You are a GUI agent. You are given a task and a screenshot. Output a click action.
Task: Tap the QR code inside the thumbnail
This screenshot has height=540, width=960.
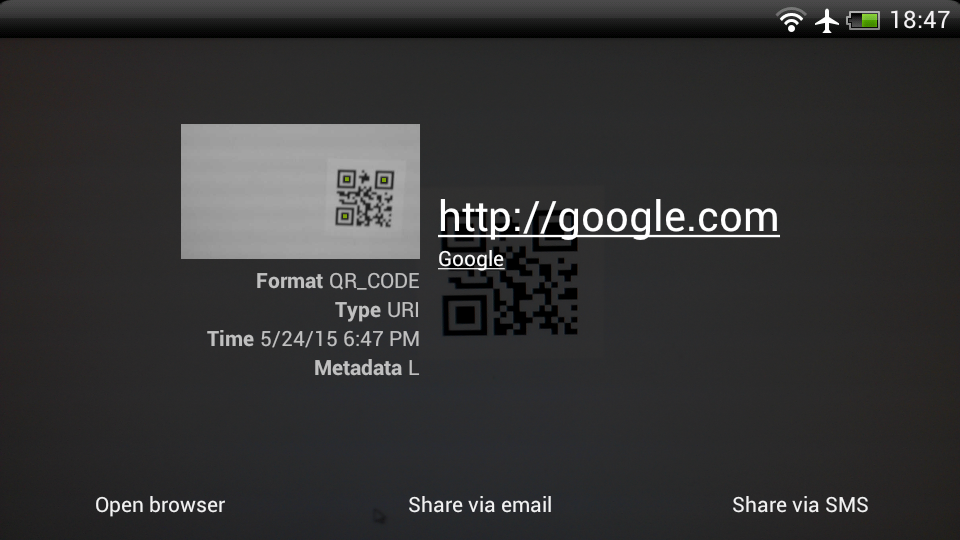pyautogui.click(x=365, y=198)
